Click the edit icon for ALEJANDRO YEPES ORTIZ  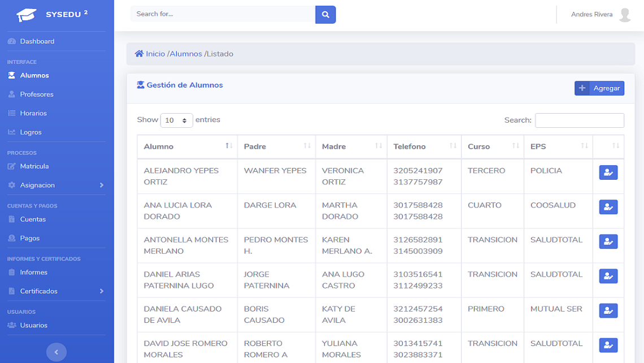pyautogui.click(x=608, y=172)
